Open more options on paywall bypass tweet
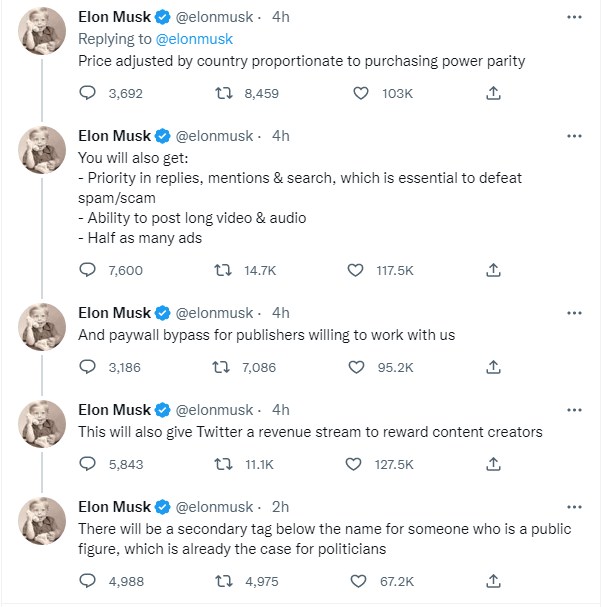Image resolution: width=604 pixels, height=607 pixels. pyautogui.click(x=574, y=313)
